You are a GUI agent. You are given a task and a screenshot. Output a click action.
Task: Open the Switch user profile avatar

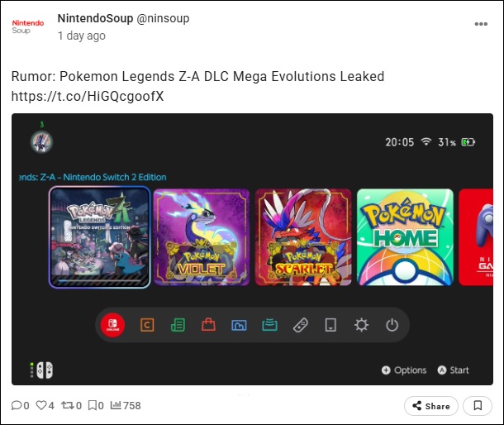41,142
